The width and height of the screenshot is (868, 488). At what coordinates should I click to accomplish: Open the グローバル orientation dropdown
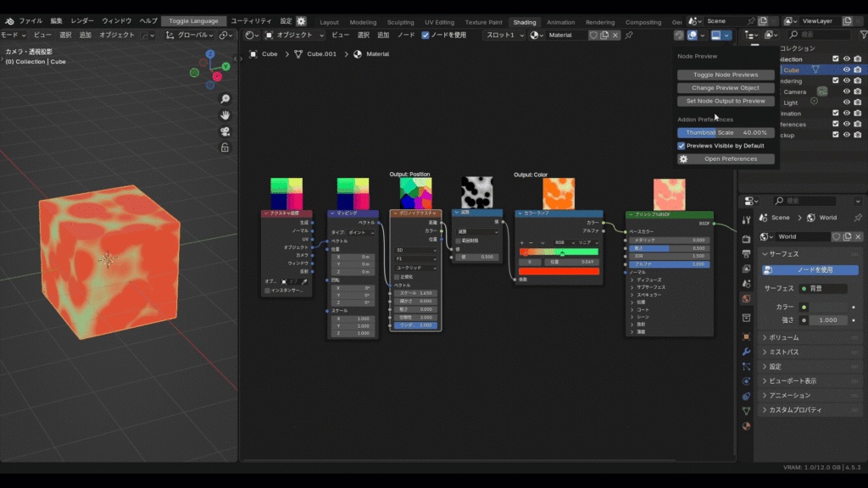tap(188, 36)
